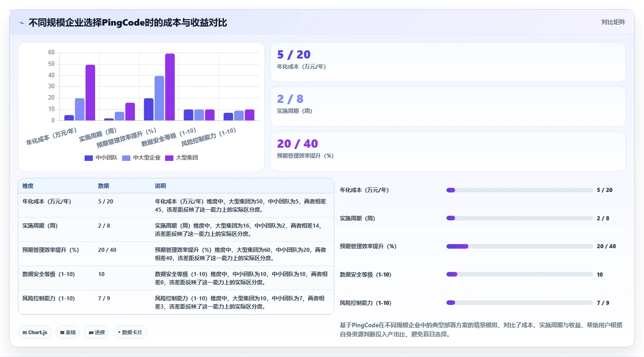Click the 2 / 8 data card
Viewport: 644px width, 357px height.
pos(448,107)
